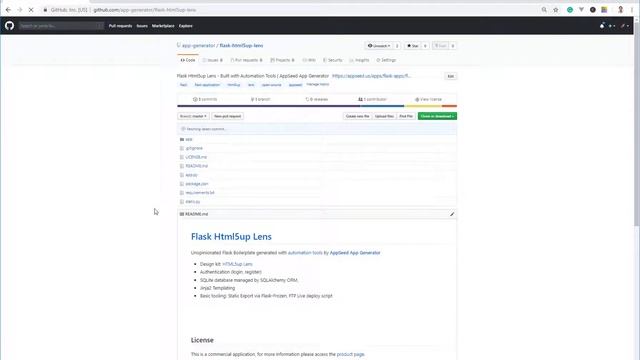Click the repository icon beside app-generator
This screenshot has height=360, width=640.
pos(178,46)
